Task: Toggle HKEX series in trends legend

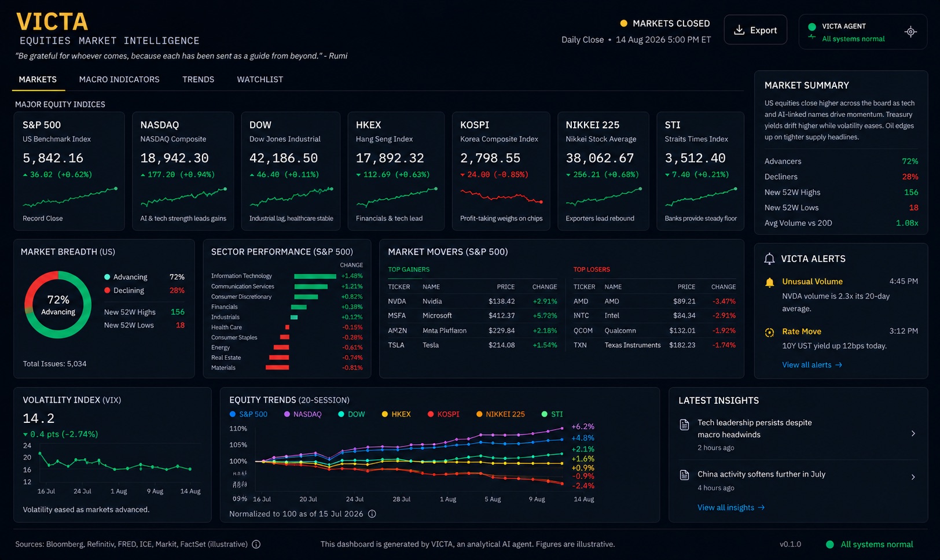Action: click(396, 414)
